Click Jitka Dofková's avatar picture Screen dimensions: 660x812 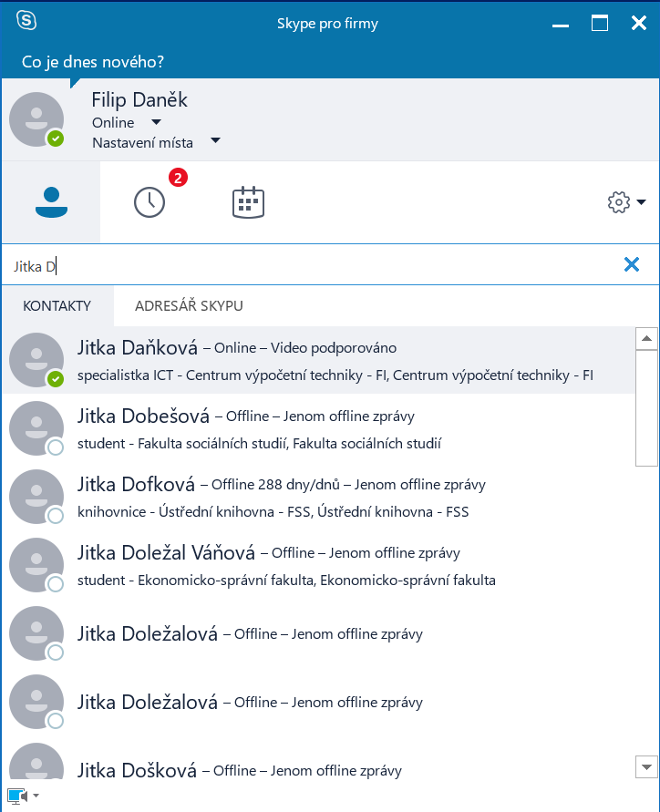tap(36, 497)
